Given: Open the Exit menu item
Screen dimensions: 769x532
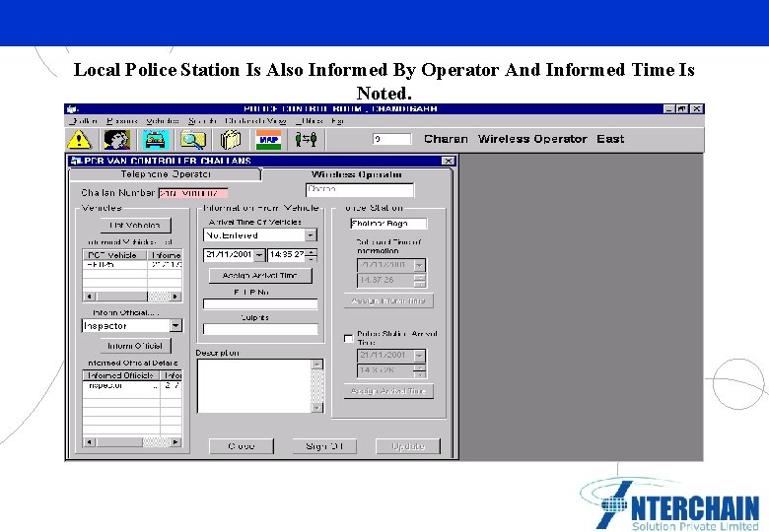Looking at the screenshot, I should tap(337, 121).
